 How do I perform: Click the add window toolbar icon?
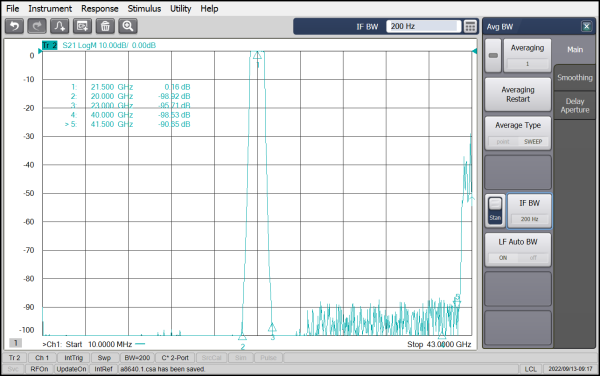pyautogui.click(x=82, y=26)
